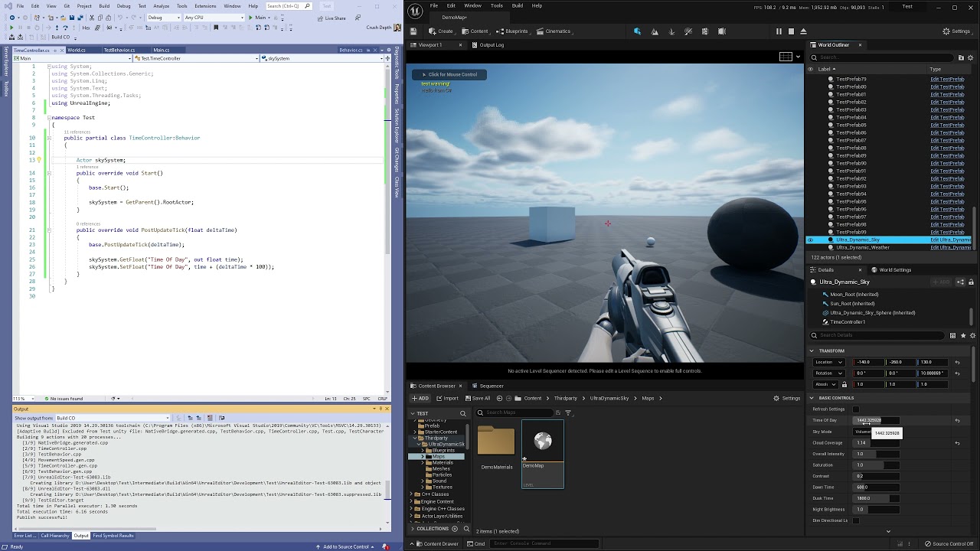Eject from the player controller
The height and width of the screenshot is (551, 980).
point(803,31)
